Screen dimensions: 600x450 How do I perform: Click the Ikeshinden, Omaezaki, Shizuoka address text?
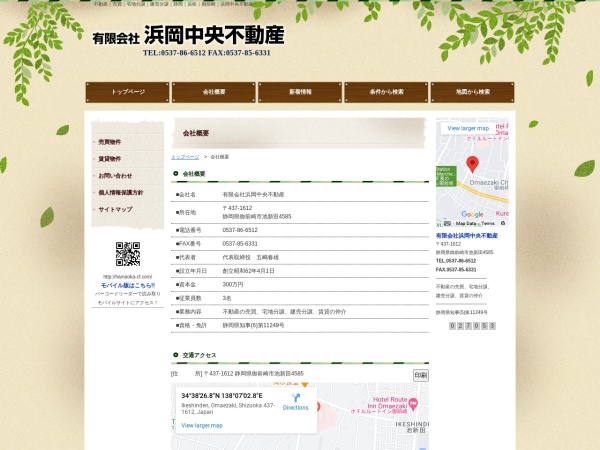pyautogui.click(x=228, y=408)
